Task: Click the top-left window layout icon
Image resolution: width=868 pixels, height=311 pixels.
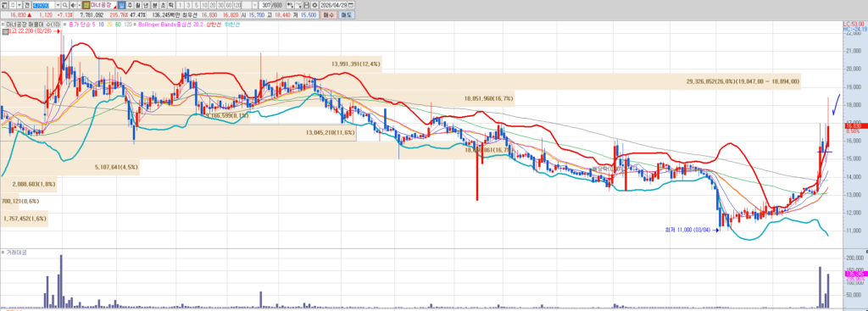Action: tap(4, 5)
